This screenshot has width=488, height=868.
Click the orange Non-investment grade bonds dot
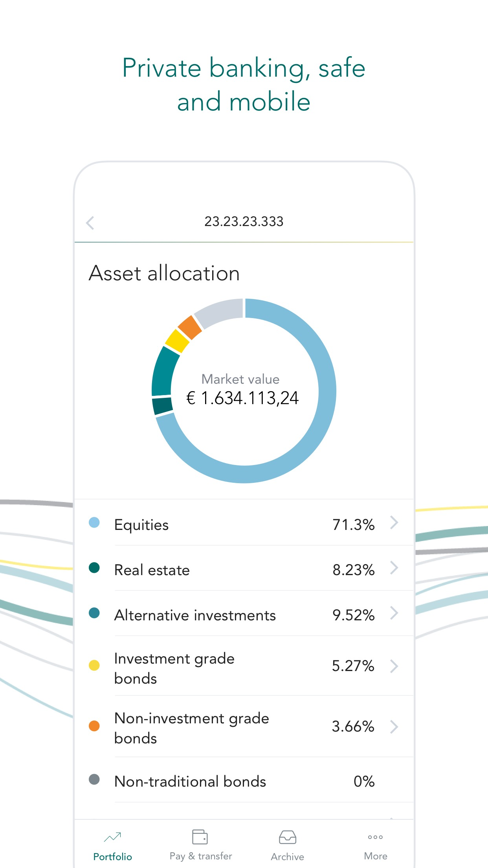[94, 726]
